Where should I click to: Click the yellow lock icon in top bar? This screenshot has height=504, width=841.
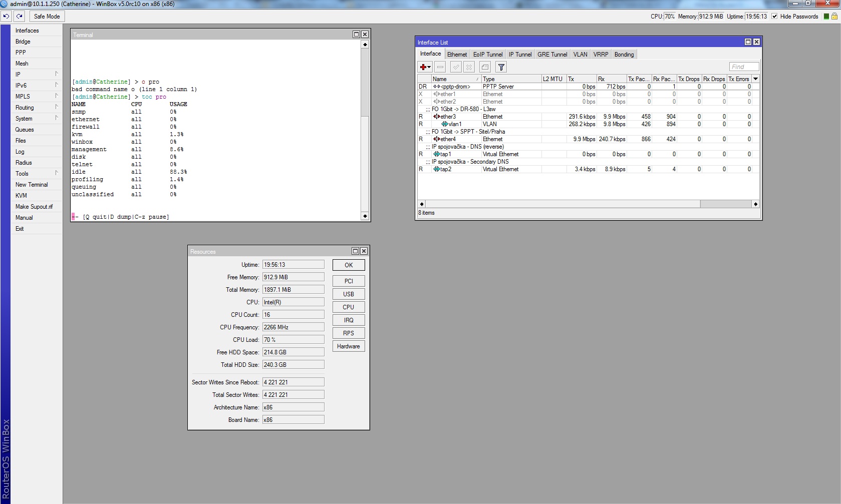coord(834,16)
